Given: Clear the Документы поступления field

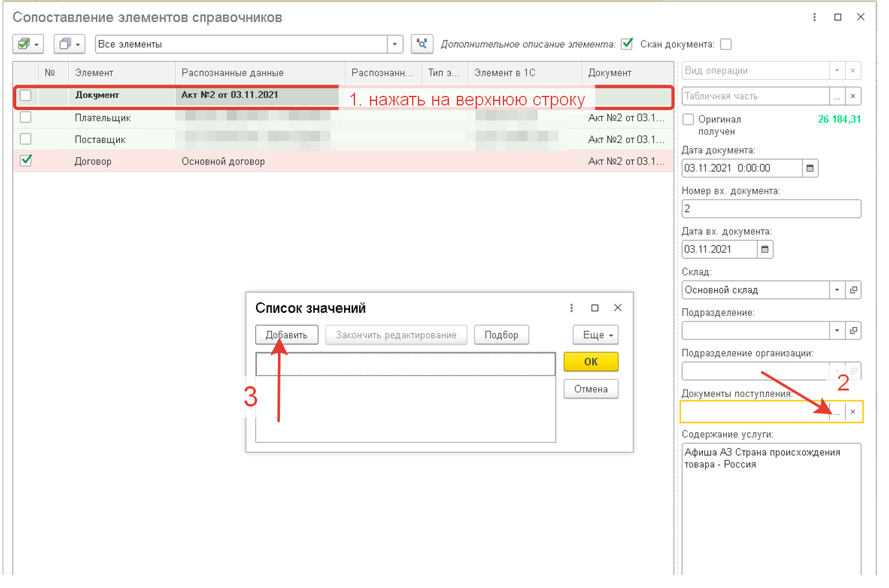Looking at the screenshot, I should (x=853, y=412).
